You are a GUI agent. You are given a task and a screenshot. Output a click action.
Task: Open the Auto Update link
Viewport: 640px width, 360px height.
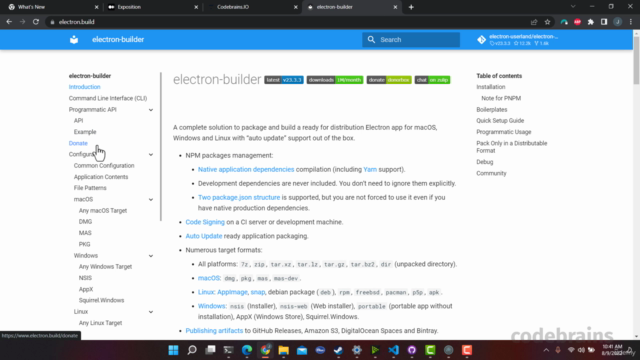[x=204, y=236]
